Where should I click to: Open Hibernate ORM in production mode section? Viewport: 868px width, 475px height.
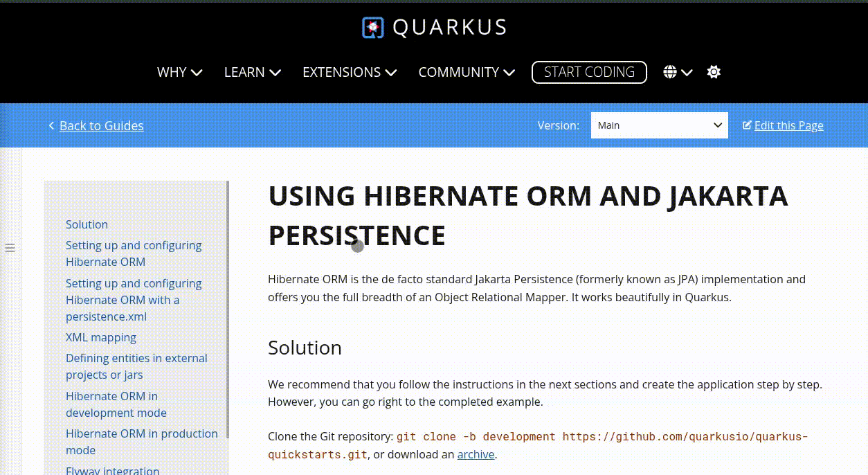pos(142,442)
